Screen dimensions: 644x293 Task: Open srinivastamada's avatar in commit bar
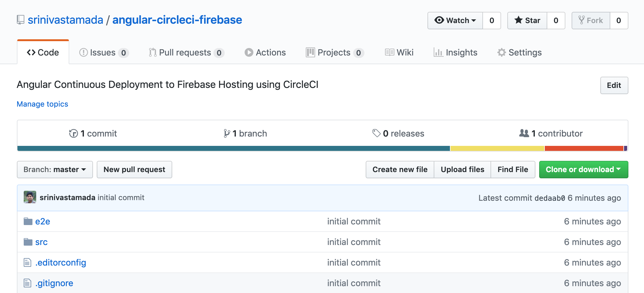point(30,197)
